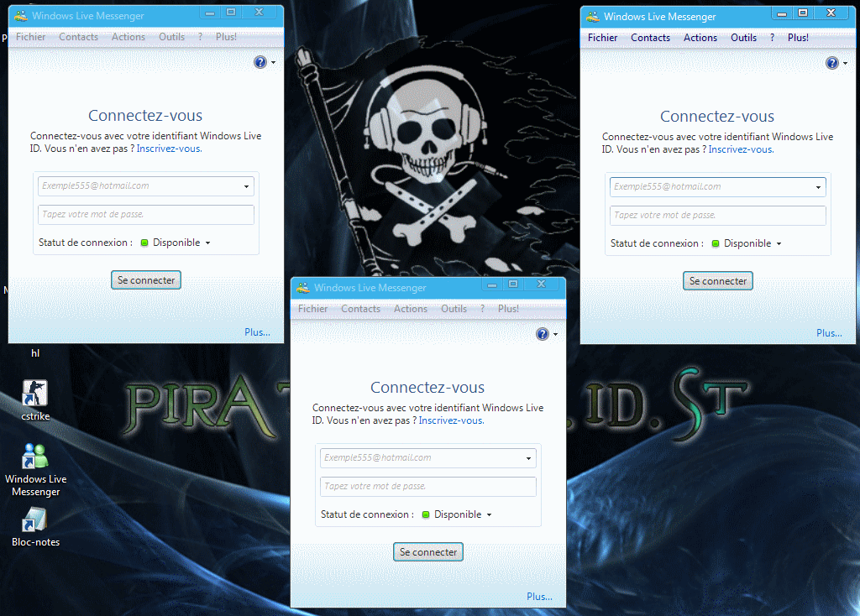Click the Plus... link in the right window
The height and width of the screenshot is (616, 860).
click(x=829, y=333)
